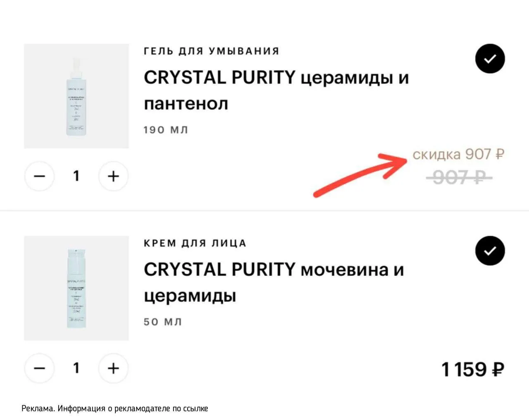
Task: Click the 'Крем для лица' category label
Action: [x=195, y=243]
